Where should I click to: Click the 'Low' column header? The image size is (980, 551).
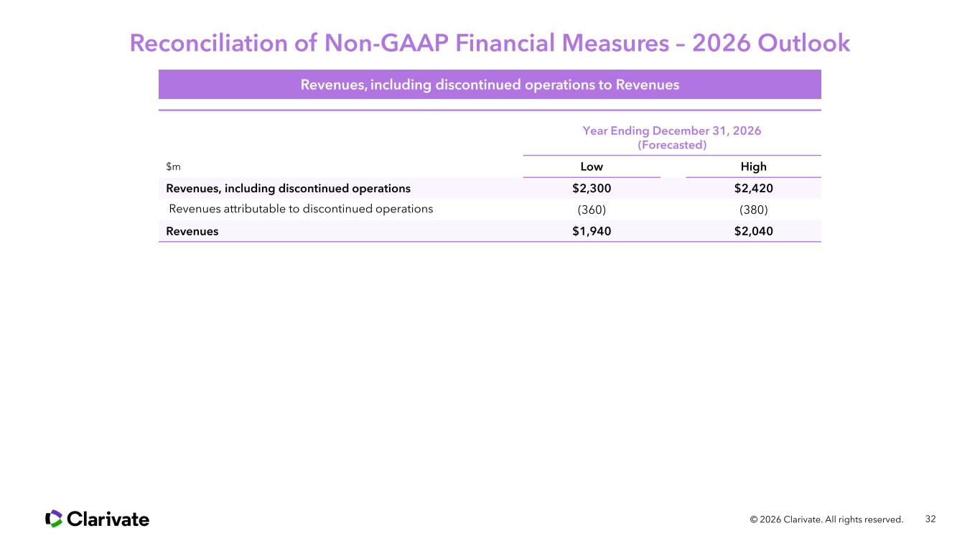click(x=592, y=166)
